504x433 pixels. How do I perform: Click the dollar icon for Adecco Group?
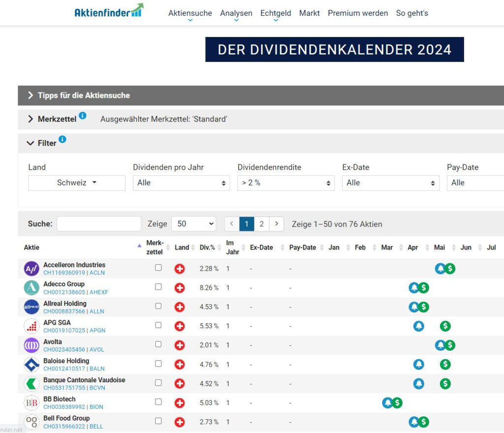424,288
